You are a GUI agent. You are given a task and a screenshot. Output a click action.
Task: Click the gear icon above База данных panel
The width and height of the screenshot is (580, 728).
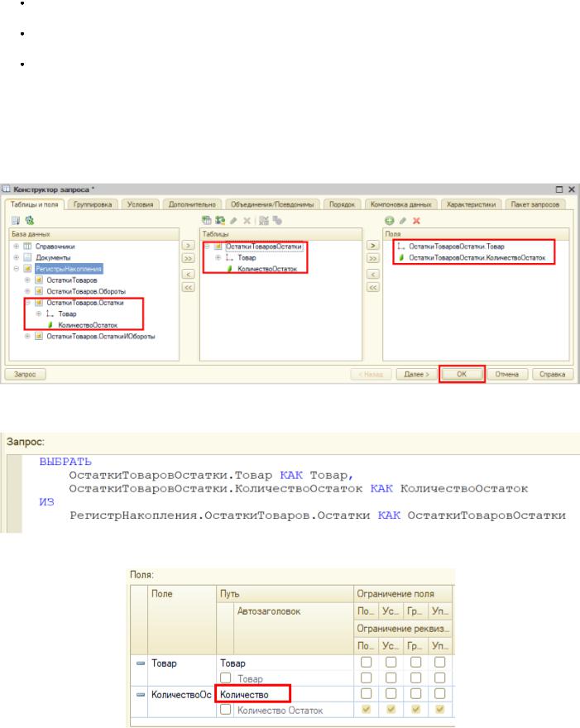coord(30,221)
